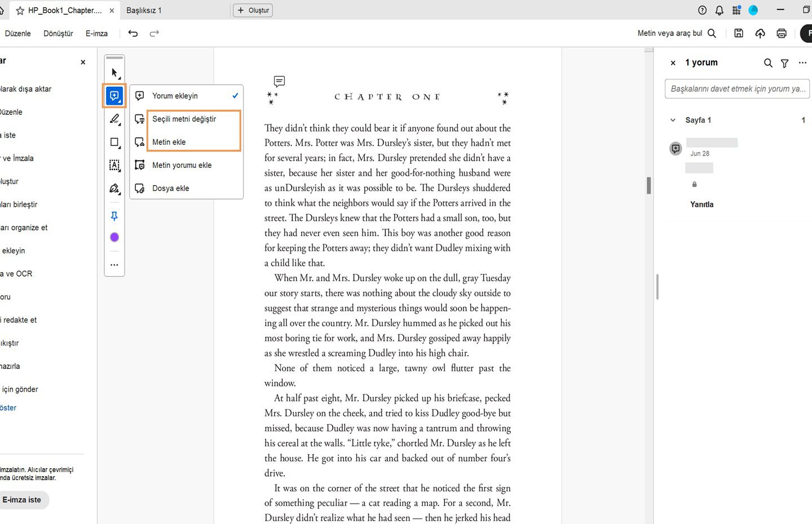Click Yanıtla to reply to comment
The height and width of the screenshot is (524, 812).
[x=702, y=205]
